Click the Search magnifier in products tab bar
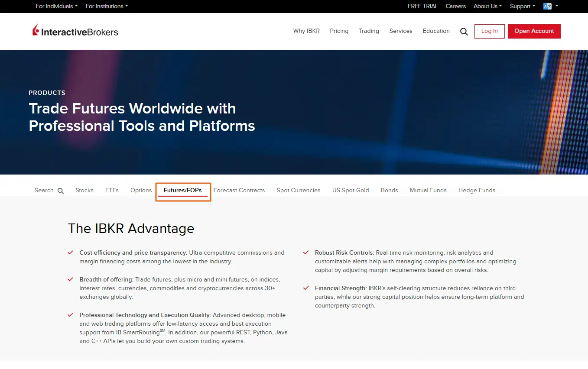This screenshot has height=369, width=588. pyautogui.click(x=61, y=191)
